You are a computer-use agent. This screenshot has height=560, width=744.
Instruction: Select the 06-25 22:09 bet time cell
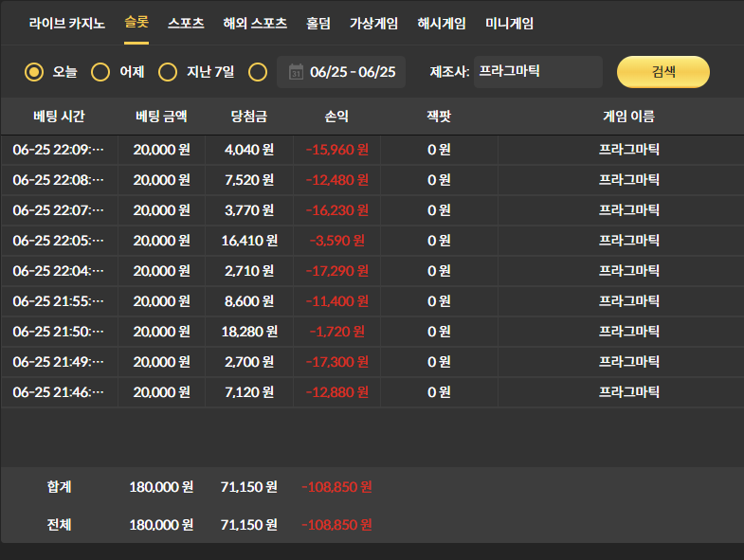coord(59,150)
